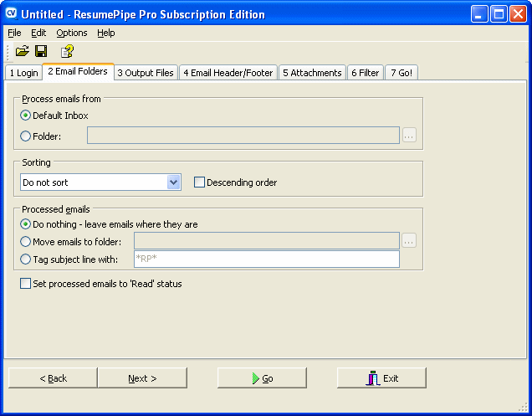Viewport: 532px width, 416px height.
Task: Open the Help question mark toolbar icon
Action: [67, 51]
